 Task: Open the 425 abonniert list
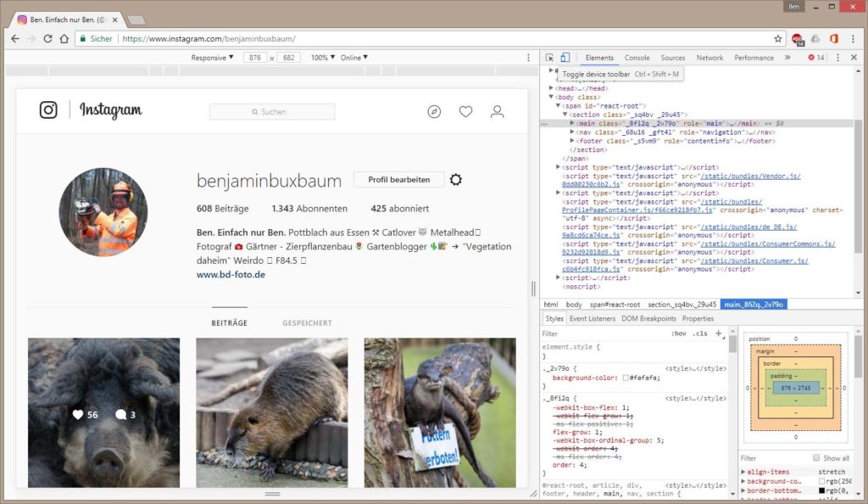tap(400, 209)
